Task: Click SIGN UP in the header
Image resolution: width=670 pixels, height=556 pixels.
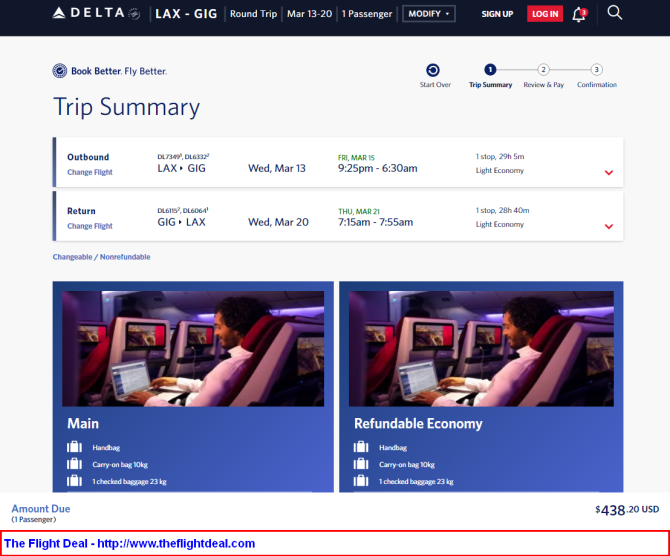Action: (x=497, y=14)
